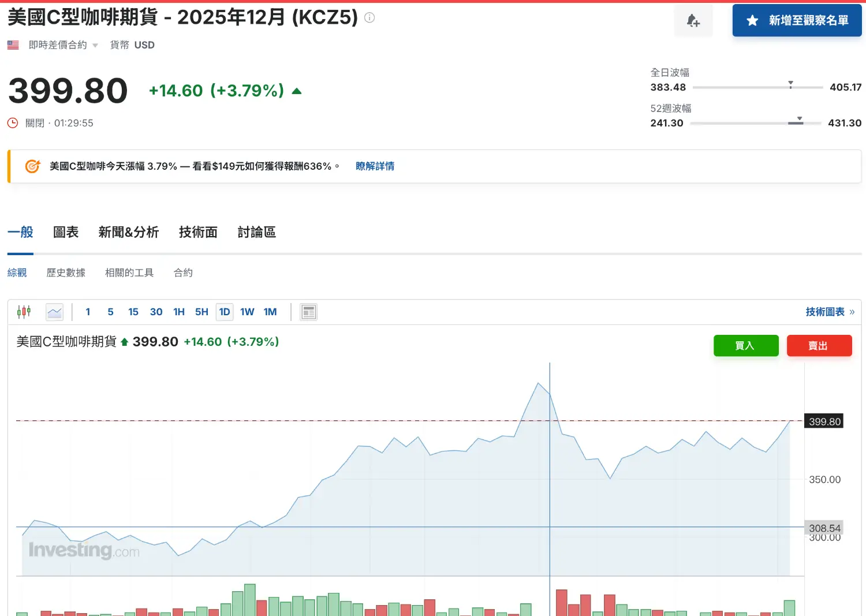This screenshot has width=866, height=616.
Task: Switch to the 新聞&分析 tab
Action: 128,232
